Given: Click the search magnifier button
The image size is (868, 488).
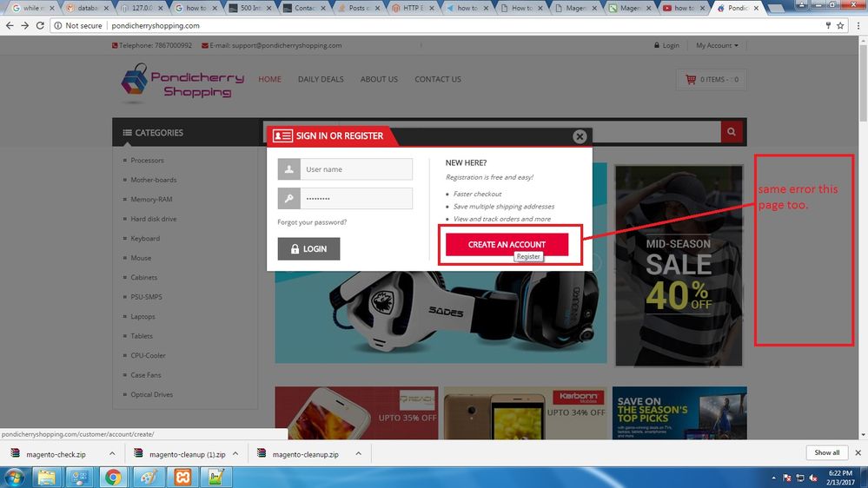Looking at the screenshot, I should (x=732, y=132).
